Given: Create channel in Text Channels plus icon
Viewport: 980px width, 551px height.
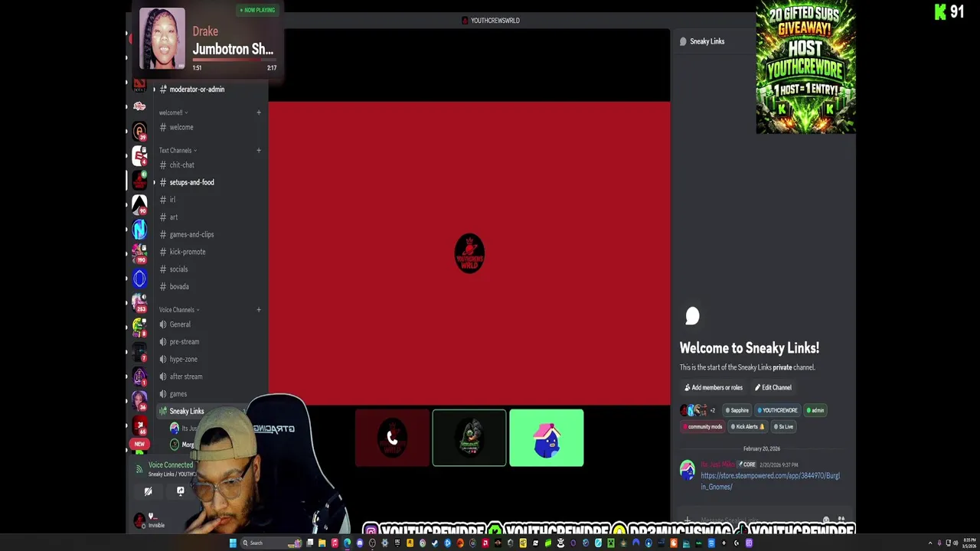Looking at the screenshot, I should (259, 150).
